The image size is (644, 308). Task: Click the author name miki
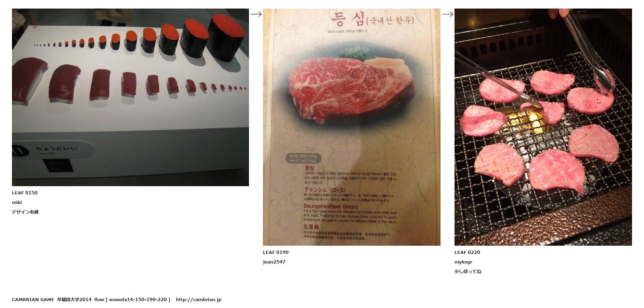[x=17, y=202]
